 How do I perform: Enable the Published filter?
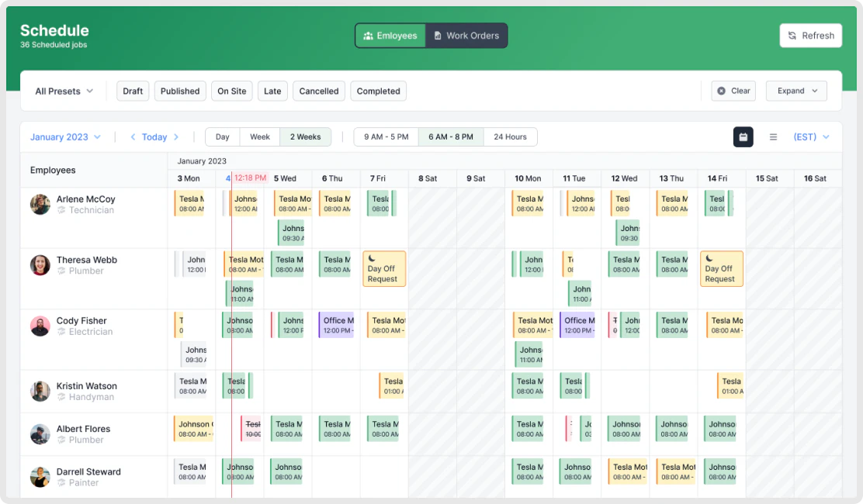(180, 91)
